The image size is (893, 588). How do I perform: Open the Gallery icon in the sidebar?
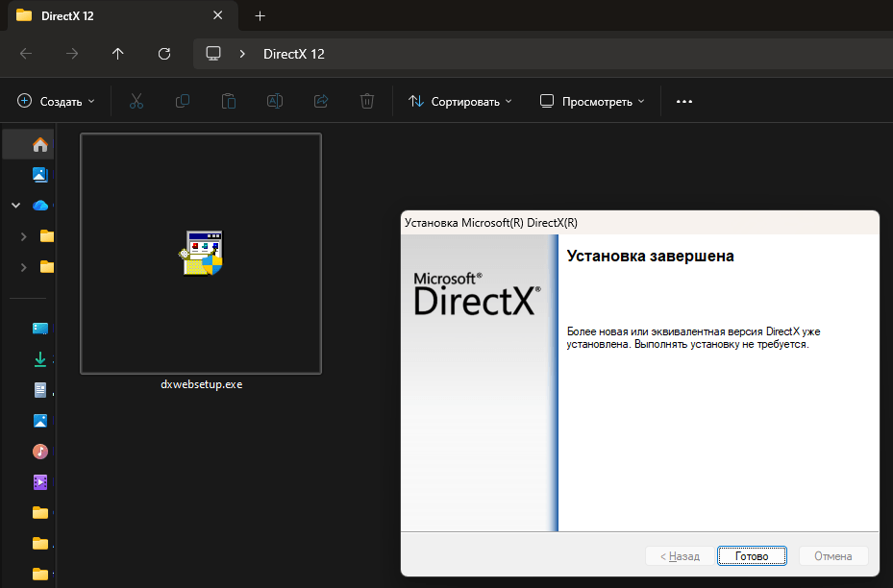[x=40, y=175]
